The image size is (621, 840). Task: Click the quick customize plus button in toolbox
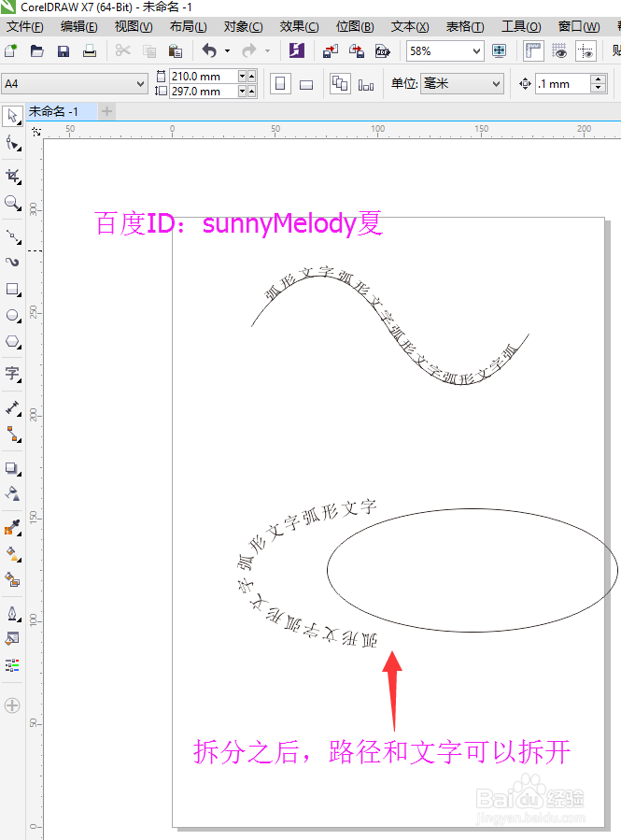pos(12,705)
